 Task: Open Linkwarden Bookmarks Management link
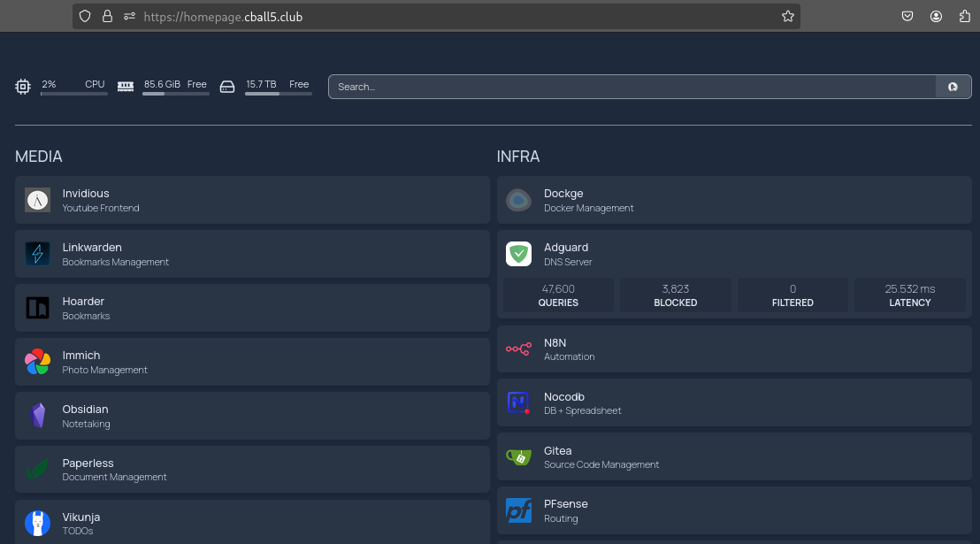pyautogui.click(x=252, y=254)
